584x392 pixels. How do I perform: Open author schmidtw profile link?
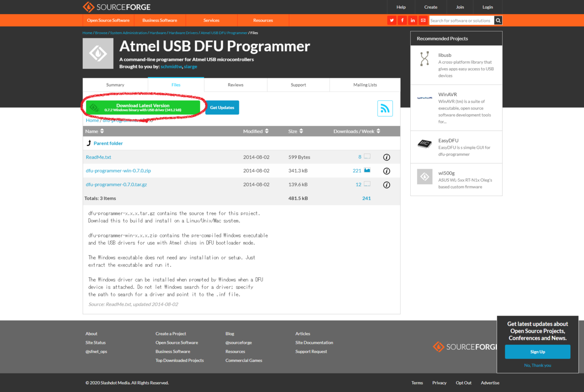[171, 66]
